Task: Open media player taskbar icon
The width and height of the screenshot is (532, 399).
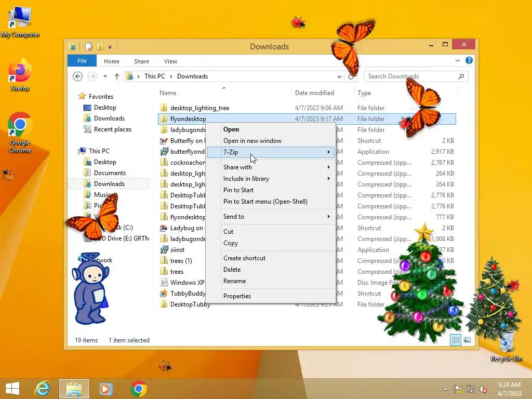Action: coord(105,389)
